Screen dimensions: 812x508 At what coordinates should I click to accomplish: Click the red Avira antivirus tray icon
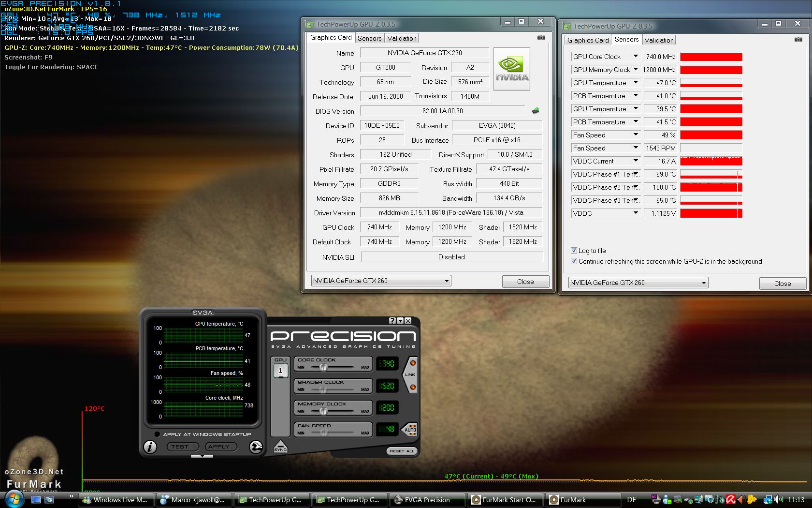730,500
